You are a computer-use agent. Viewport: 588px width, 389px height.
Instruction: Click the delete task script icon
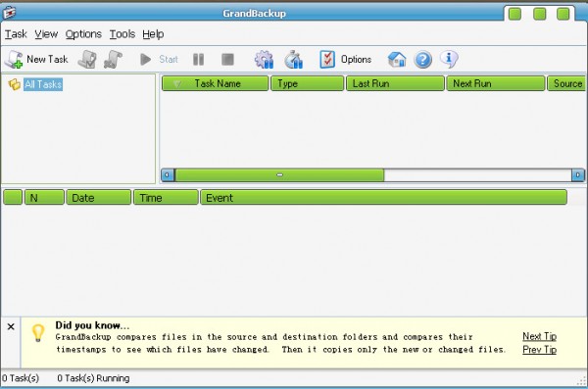113,59
